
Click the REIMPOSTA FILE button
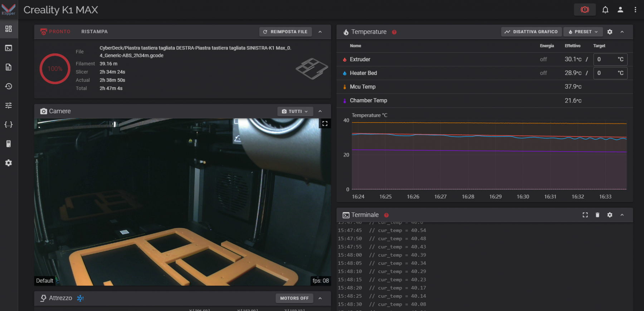coord(286,32)
